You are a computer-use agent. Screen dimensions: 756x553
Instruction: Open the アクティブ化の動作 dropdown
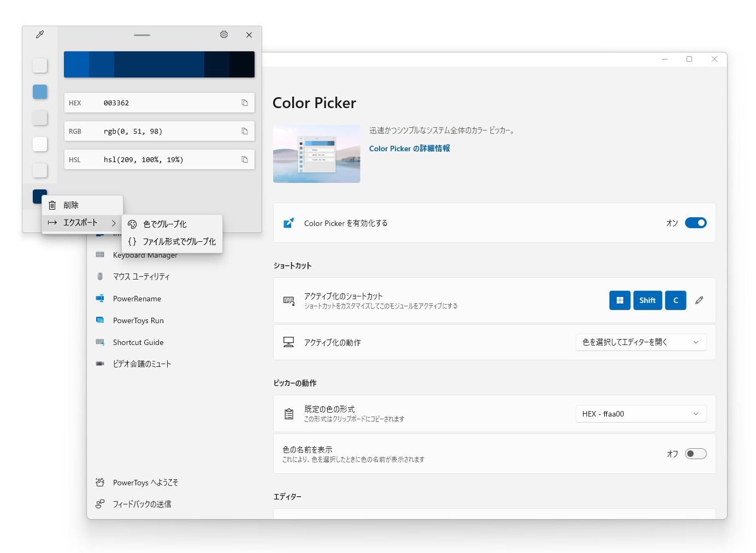(641, 342)
